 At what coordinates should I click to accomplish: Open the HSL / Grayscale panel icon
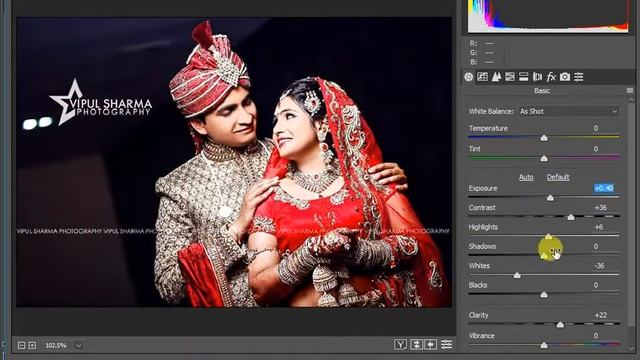[510, 77]
